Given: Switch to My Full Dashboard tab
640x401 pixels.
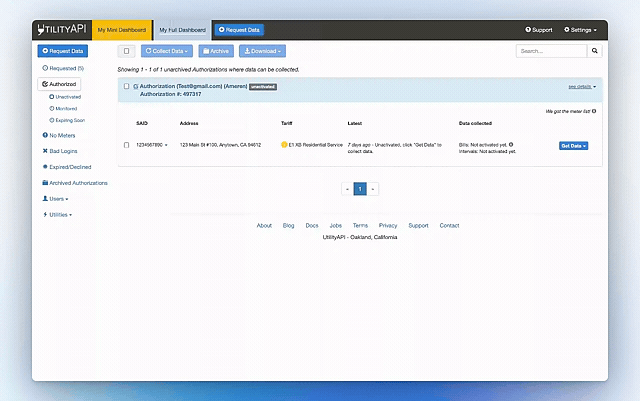Looking at the screenshot, I should (x=183, y=30).
